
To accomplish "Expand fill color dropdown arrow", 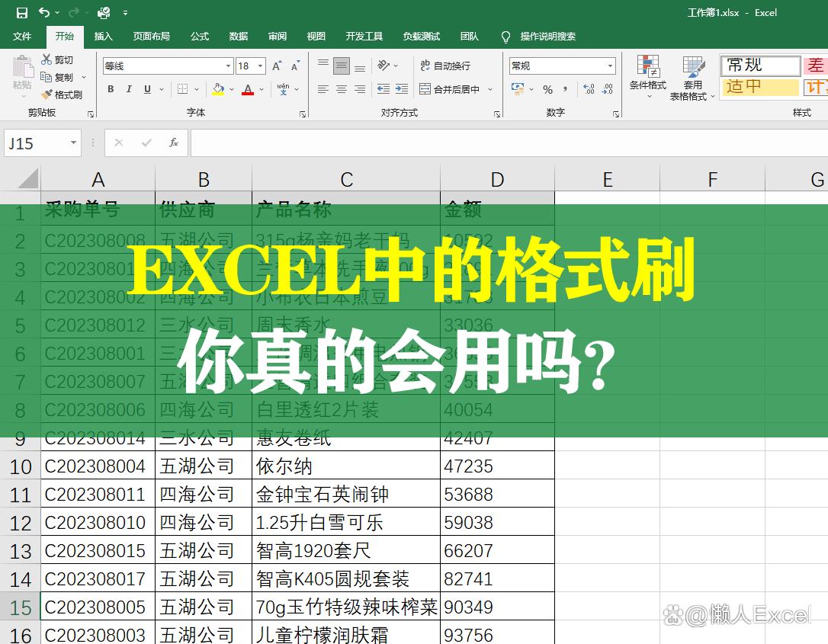I will click(x=231, y=89).
